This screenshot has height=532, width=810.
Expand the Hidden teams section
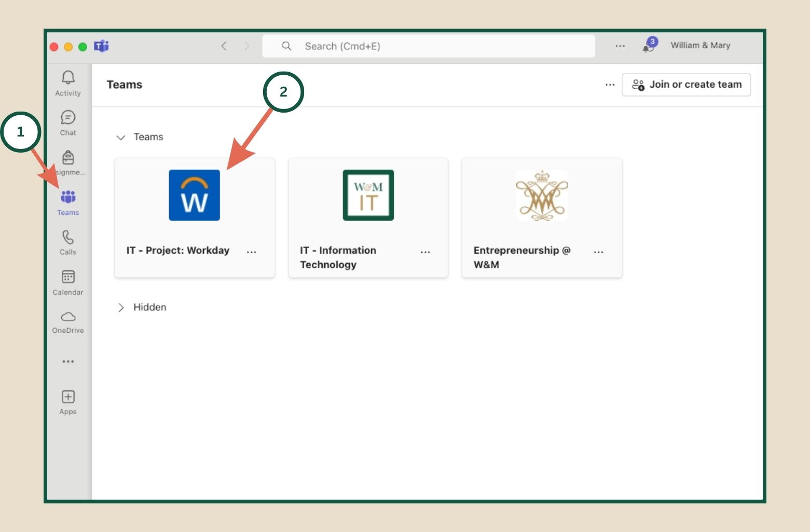point(121,307)
